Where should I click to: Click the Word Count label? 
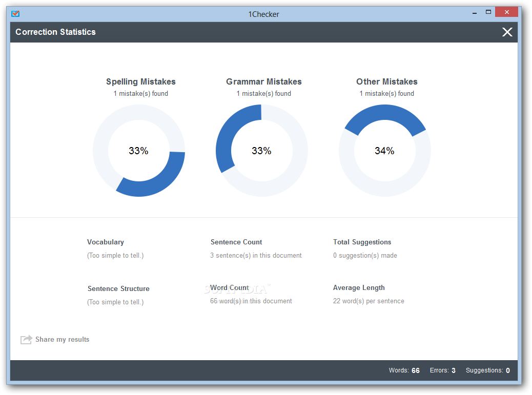(x=230, y=287)
